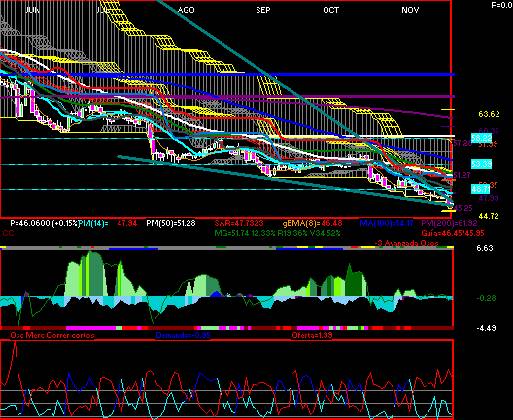Click the blue Demanda value label
The width and height of the screenshot is (513, 420).
coord(183,335)
